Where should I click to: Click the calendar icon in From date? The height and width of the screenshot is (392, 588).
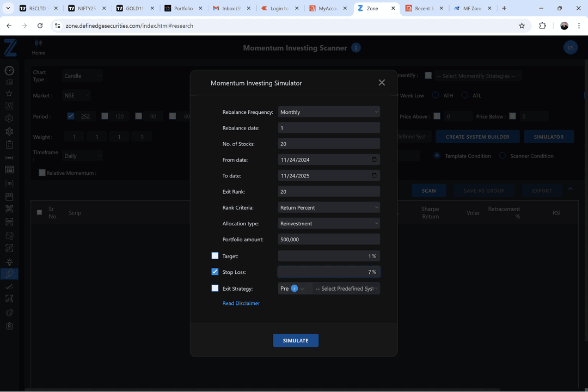pos(374,160)
